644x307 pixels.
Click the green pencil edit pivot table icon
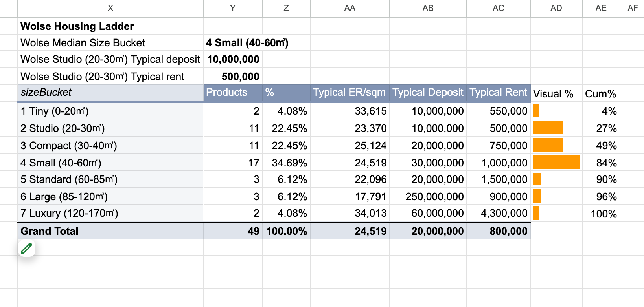(27, 248)
